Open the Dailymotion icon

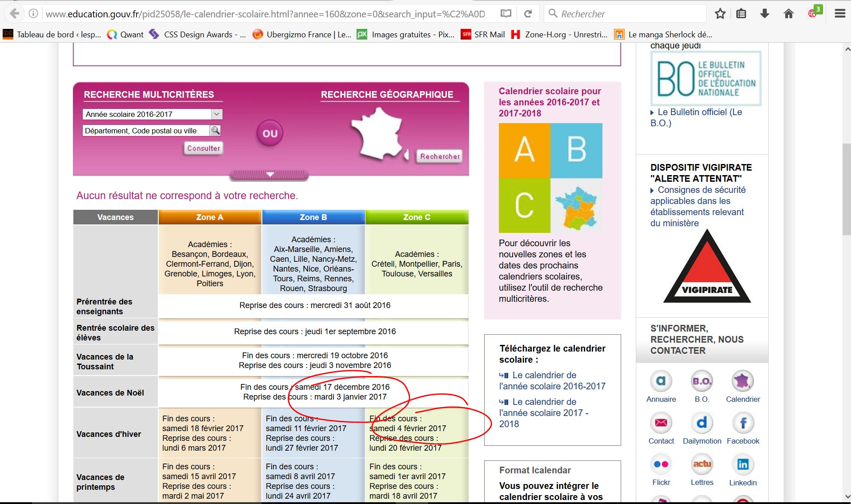702,423
